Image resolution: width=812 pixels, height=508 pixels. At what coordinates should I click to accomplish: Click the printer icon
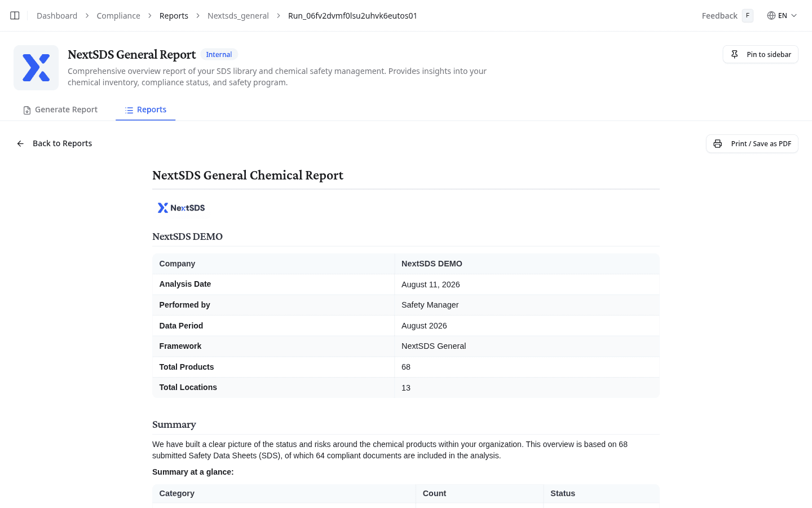[x=718, y=144]
